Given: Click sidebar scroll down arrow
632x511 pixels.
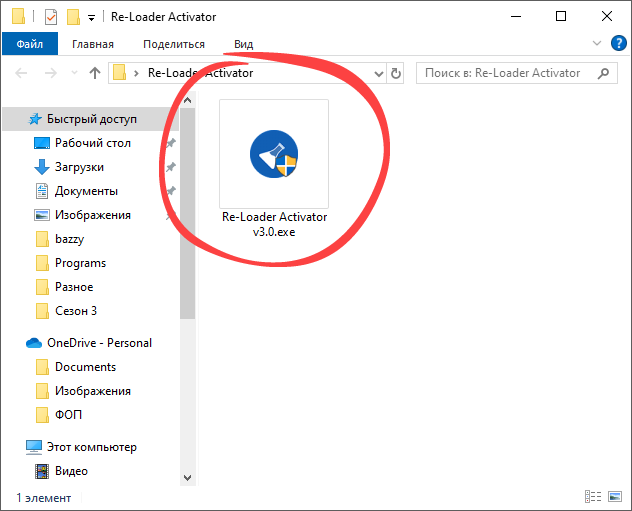Looking at the screenshot, I should [187, 478].
